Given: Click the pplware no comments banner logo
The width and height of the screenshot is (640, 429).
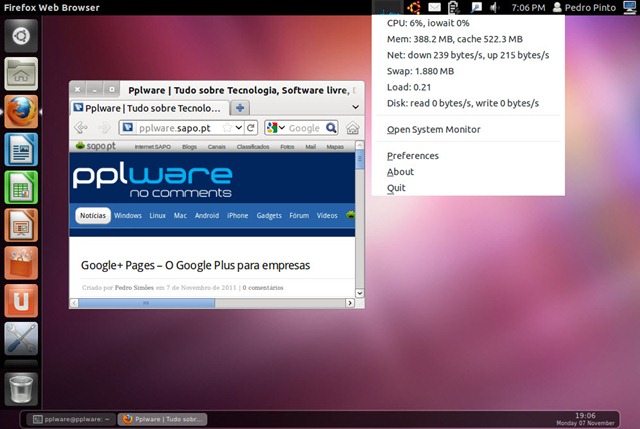Looking at the screenshot, I should [x=153, y=182].
